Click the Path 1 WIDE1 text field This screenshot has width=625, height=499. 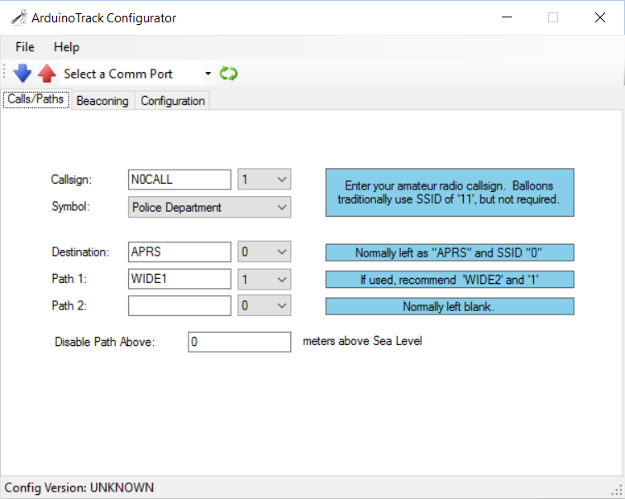tap(179, 279)
